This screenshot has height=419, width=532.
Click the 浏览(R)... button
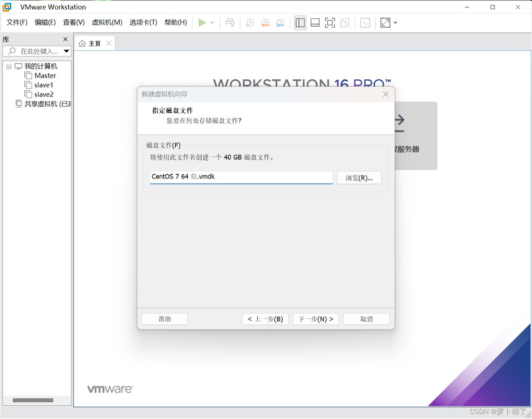pos(359,178)
